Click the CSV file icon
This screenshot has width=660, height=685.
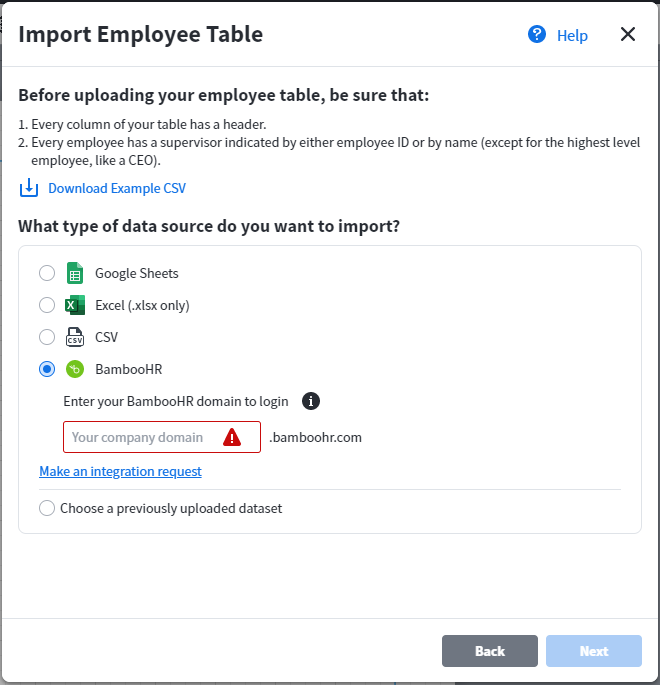pos(75,337)
